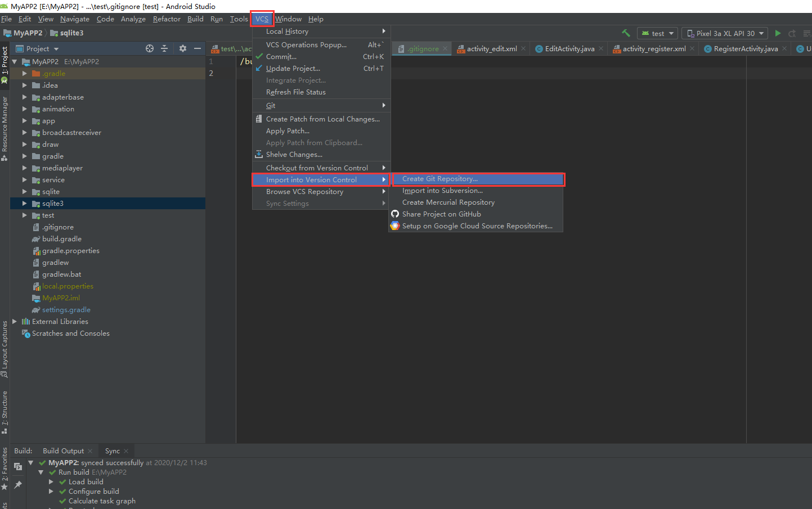The height and width of the screenshot is (509, 812).
Task: Open the Git submenu
Action: 321,105
